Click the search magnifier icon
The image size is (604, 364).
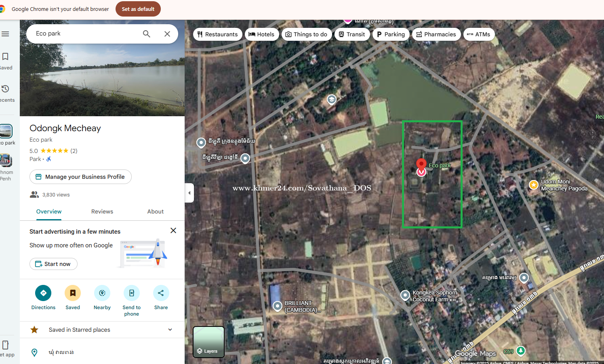(147, 34)
